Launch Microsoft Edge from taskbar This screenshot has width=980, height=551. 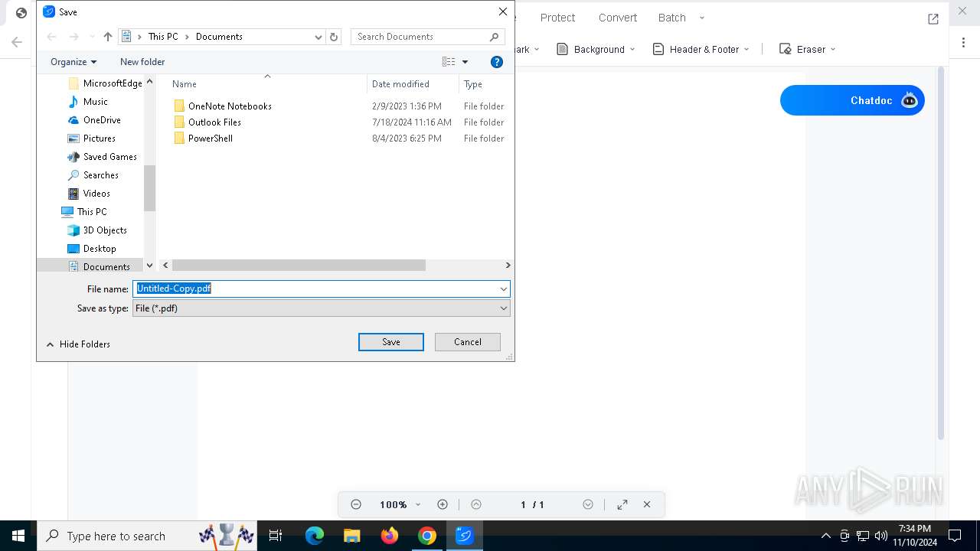(315, 536)
